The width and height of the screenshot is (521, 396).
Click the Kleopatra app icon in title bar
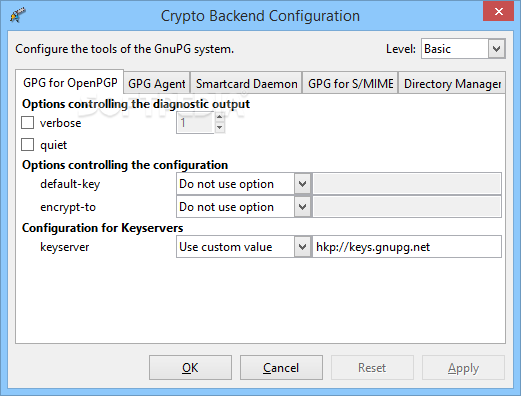tap(18, 15)
